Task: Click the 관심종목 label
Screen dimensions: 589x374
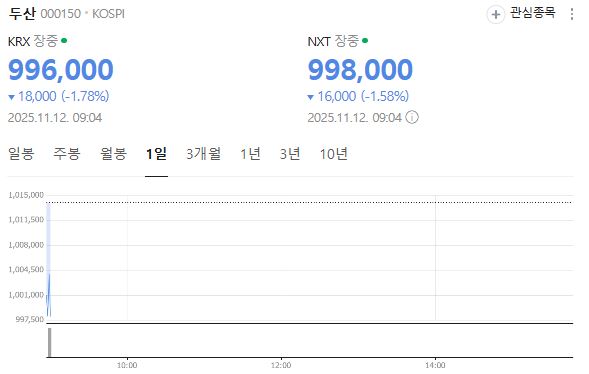Action: pos(532,13)
